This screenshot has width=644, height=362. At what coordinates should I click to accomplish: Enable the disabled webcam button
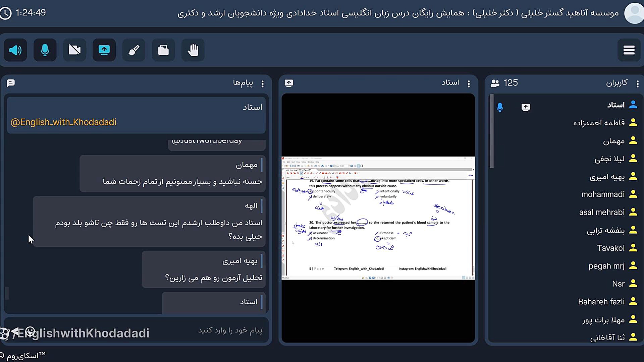tap(74, 50)
